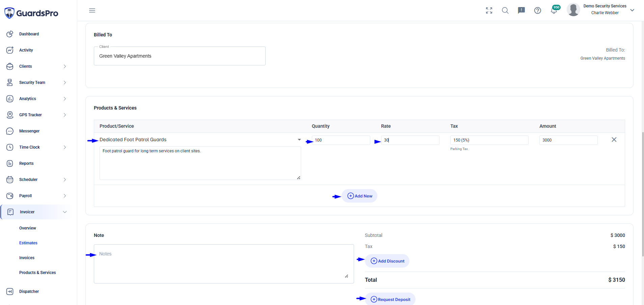Click the GuardsPro logo
This screenshot has width=644, height=305.
(31, 13)
